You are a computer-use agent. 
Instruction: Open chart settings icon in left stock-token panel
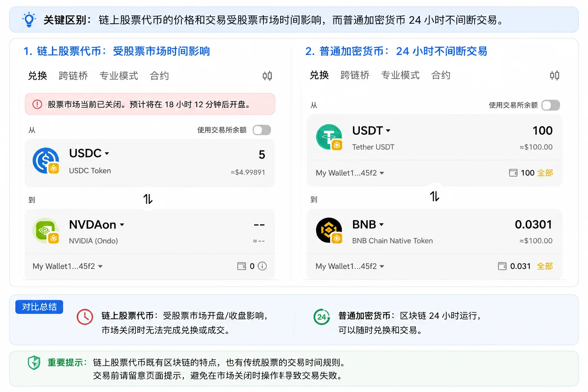coord(267,76)
